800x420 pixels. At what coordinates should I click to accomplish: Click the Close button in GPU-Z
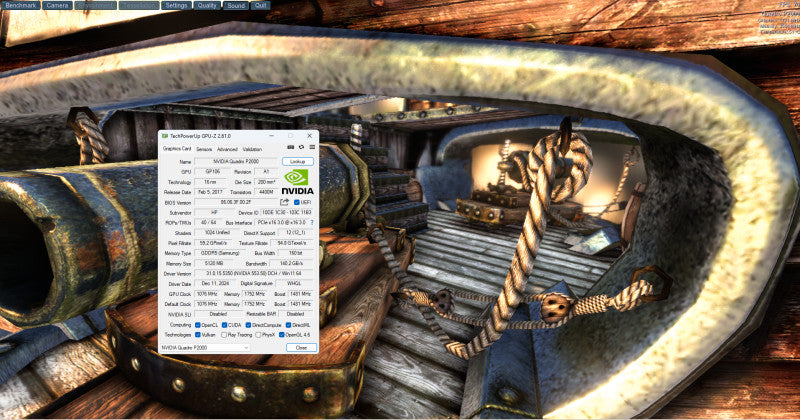click(301, 348)
